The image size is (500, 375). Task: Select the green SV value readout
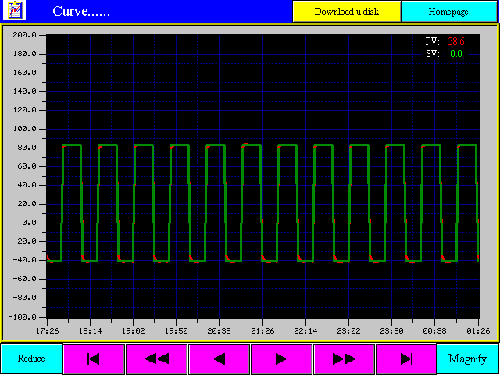456,54
